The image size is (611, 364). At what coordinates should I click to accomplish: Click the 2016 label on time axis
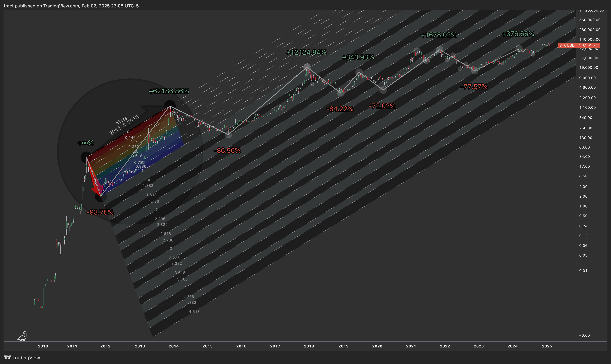pos(241,346)
